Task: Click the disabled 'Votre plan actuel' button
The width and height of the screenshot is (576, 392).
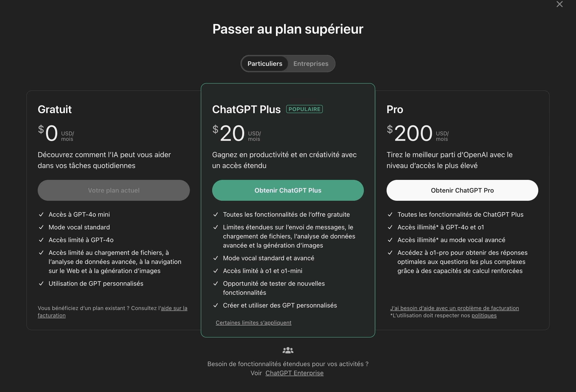Action: point(114,190)
